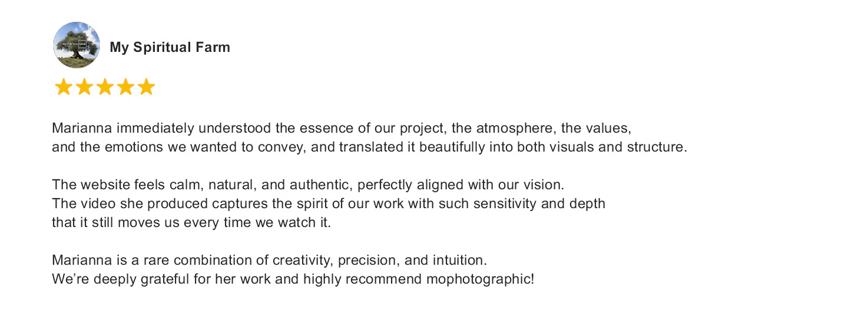Click the fifth, last rating star
Image resolution: width=868 pixels, height=319 pixels.
(146, 87)
